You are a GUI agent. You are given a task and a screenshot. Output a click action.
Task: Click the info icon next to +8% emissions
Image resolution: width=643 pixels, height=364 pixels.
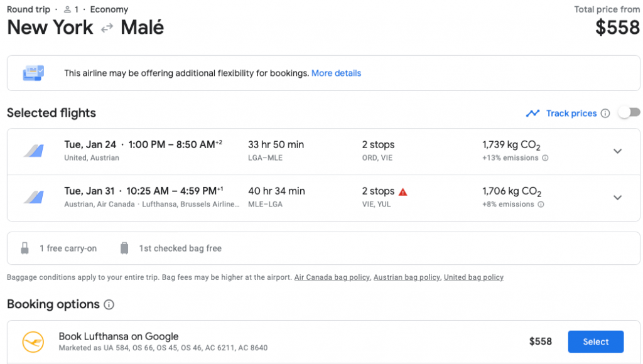[x=541, y=205]
